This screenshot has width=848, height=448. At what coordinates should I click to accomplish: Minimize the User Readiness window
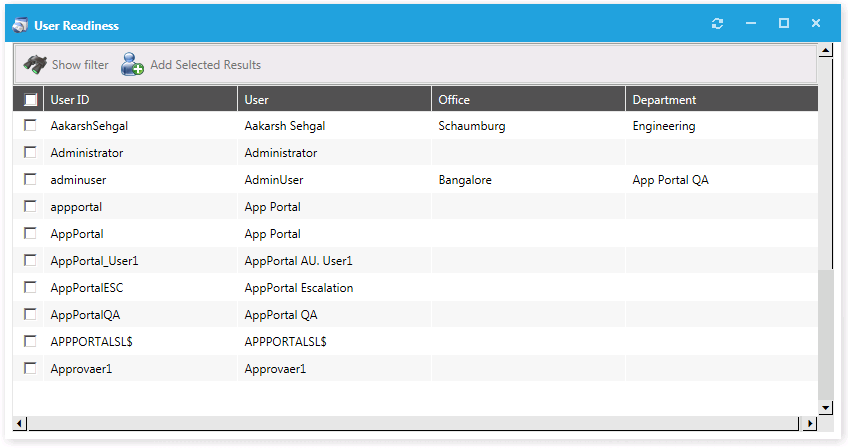[751, 23]
